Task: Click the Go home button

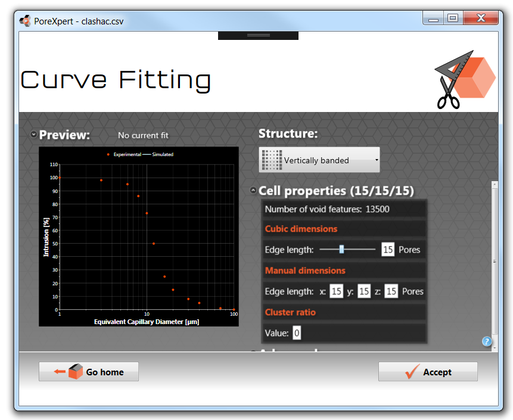Action: click(x=89, y=372)
